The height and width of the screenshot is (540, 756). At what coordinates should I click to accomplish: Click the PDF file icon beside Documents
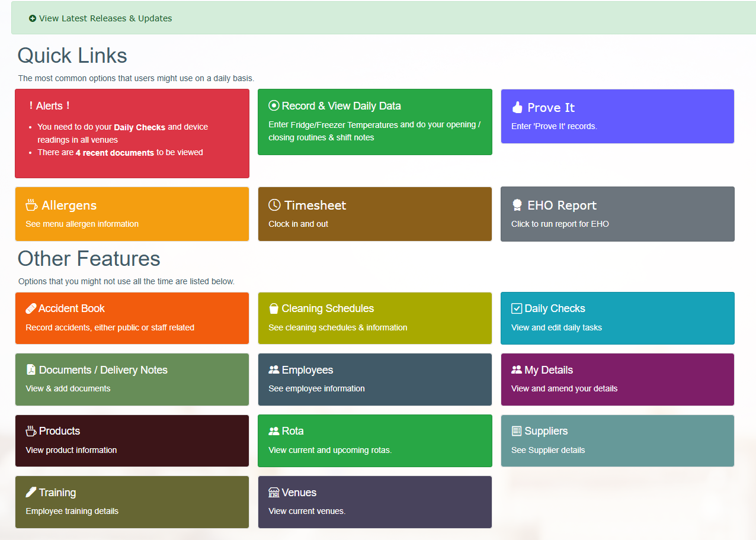(31, 369)
